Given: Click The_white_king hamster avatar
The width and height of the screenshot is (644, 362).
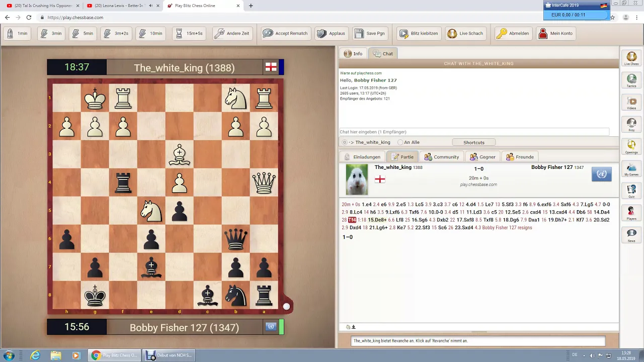Looking at the screenshot, I should point(357,179).
